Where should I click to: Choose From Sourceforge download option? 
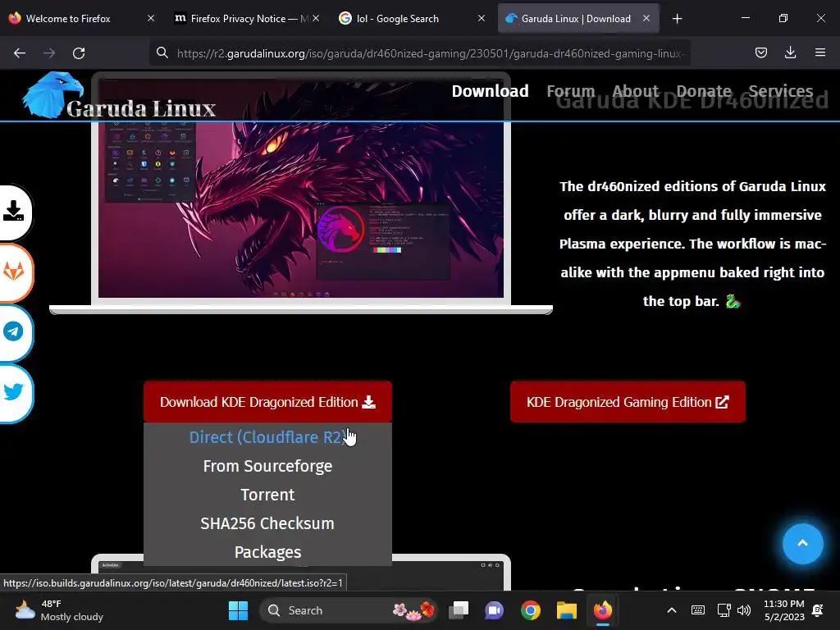click(267, 466)
